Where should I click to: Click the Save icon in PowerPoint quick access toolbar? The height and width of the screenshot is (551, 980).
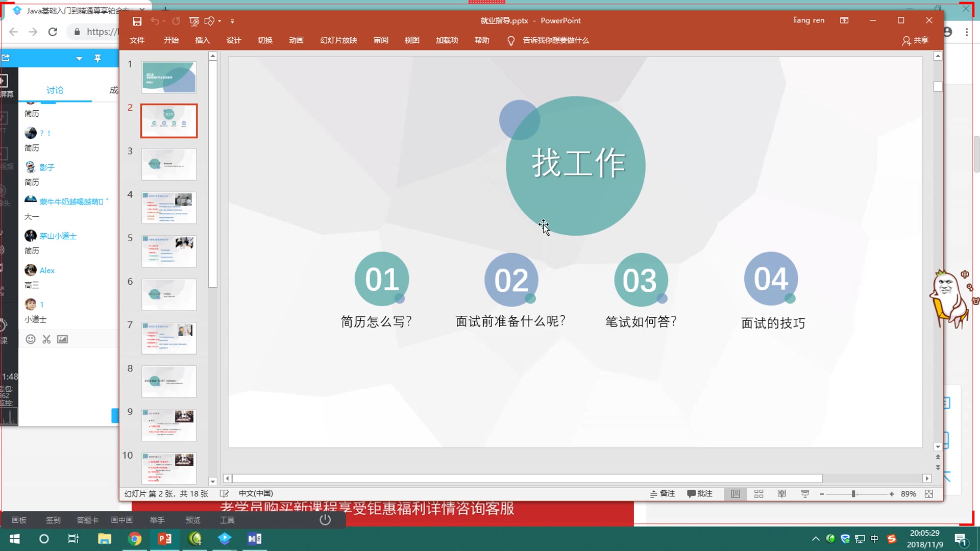tap(137, 21)
